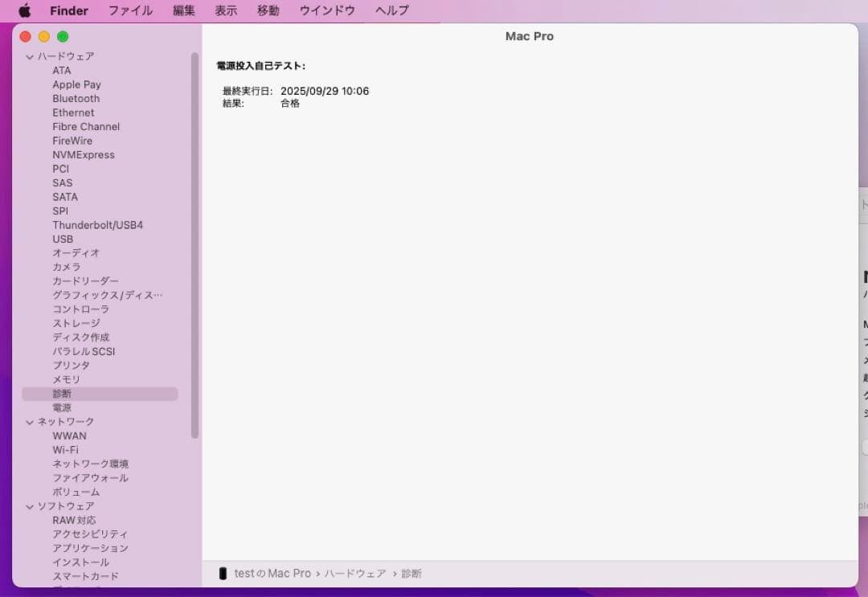Open the ファイル menu
The image size is (868, 597).
[130, 10]
